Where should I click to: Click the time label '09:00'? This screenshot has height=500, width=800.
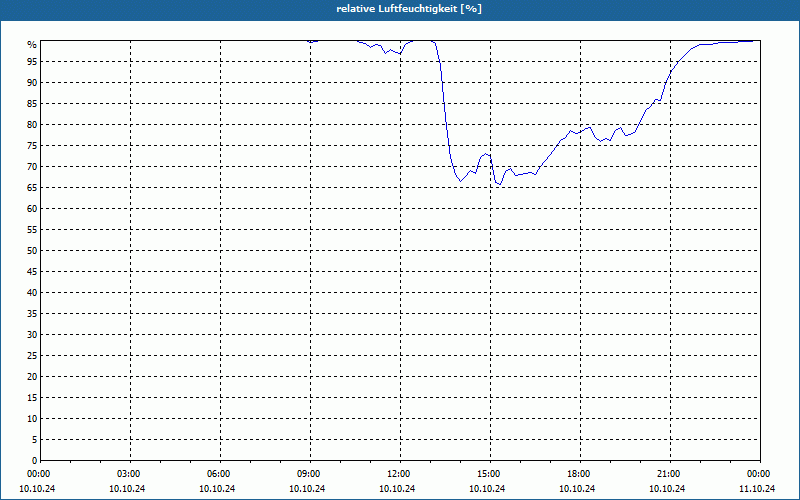[310, 474]
